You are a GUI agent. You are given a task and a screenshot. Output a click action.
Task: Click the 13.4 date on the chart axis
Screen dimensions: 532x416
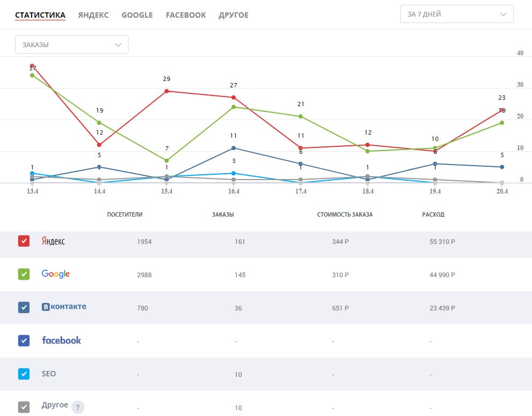click(33, 191)
